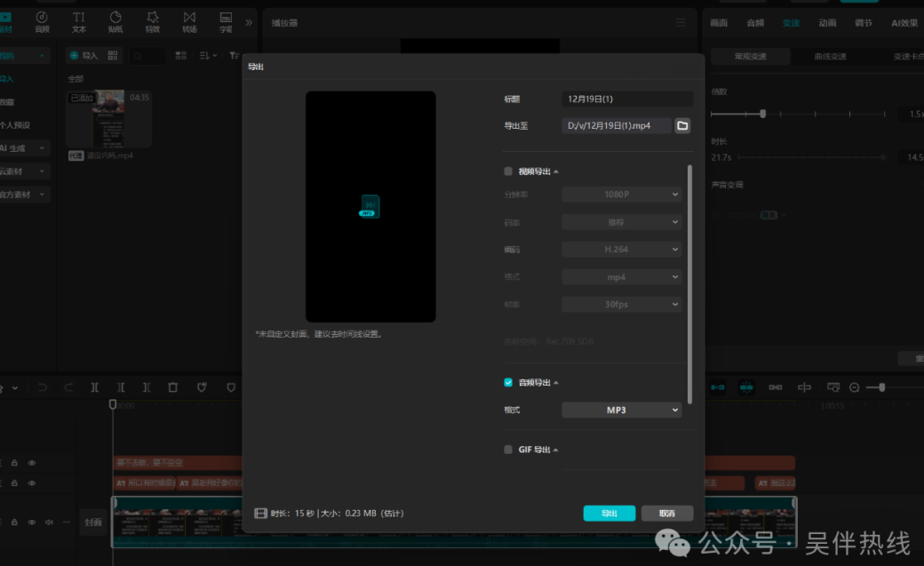Switch to the 音频 properties tab on right panel
This screenshot has width=924, height=566.
pos(755,23)
